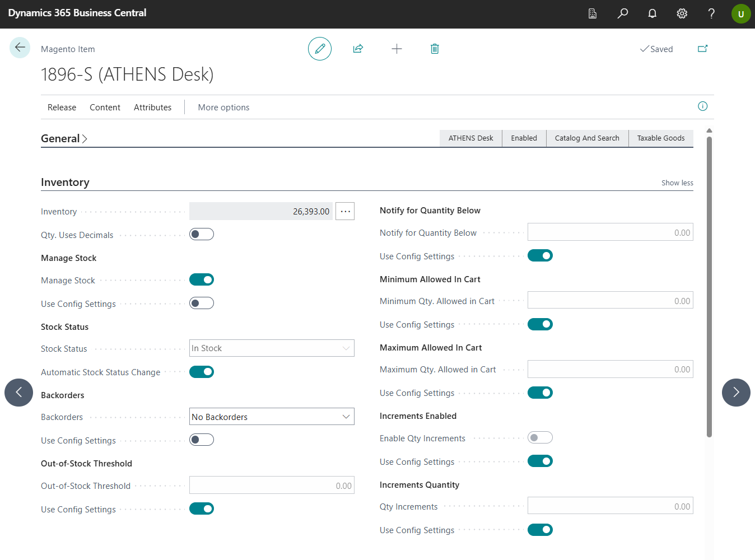Screen dimensions: 755x560
Task: Click the plus icon to create new
Action: pos(397,49)
